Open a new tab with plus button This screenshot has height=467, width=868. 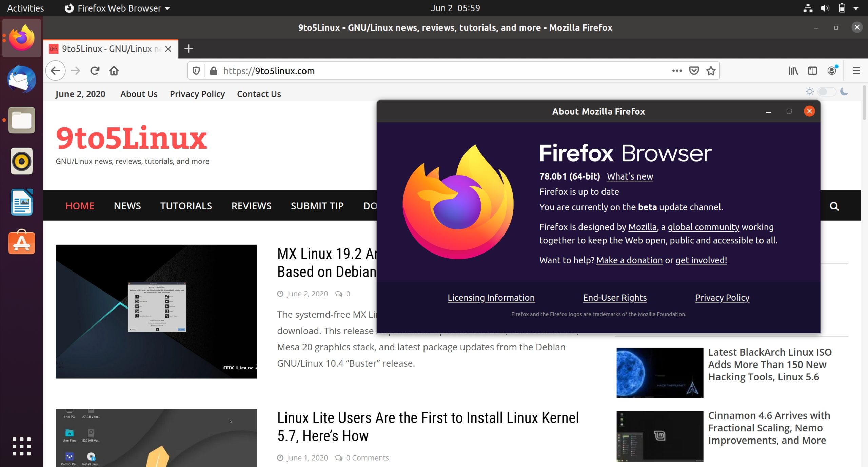point(189,49)
